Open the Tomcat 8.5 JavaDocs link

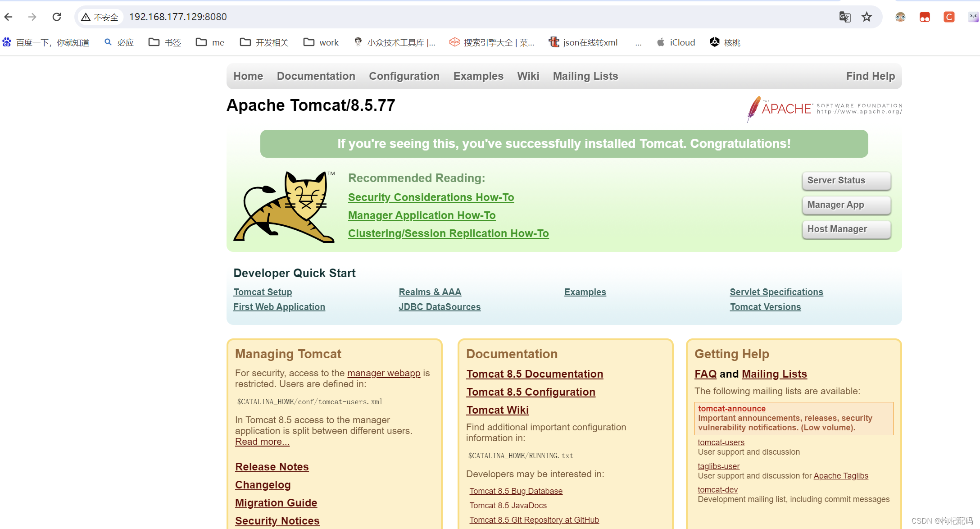coord(508,506)
